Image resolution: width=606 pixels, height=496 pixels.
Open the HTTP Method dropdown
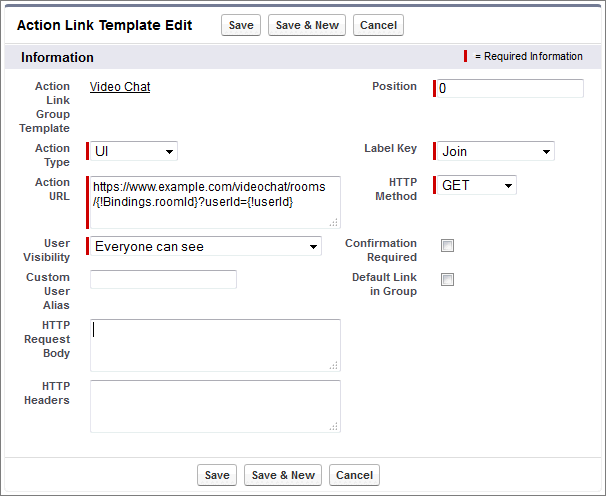click(x=476, y=185)
